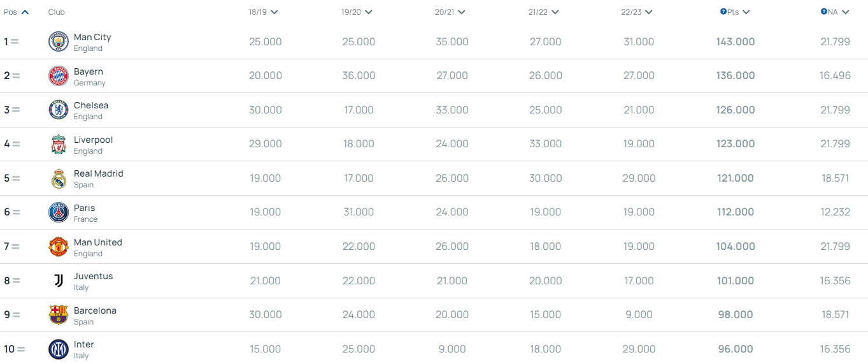Click the Pts info question-mark icon
This screenshot has height=364, width=868.
coord(723,11)
